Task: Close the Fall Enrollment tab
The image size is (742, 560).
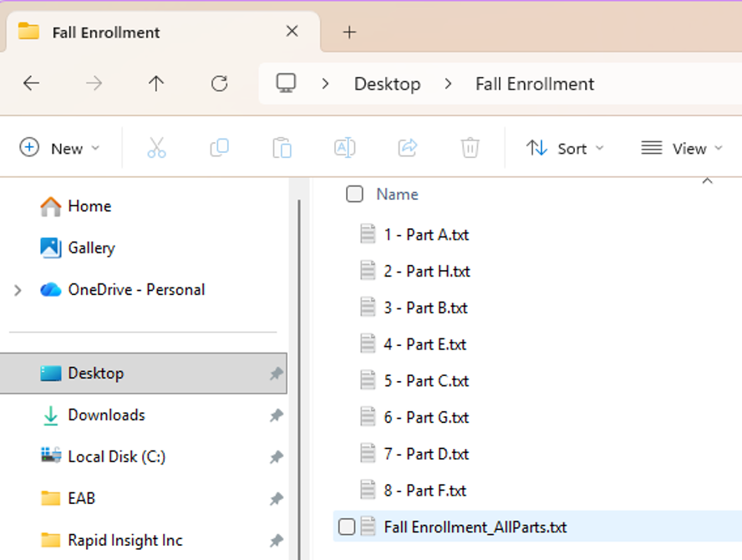Action: pos(292,31)
